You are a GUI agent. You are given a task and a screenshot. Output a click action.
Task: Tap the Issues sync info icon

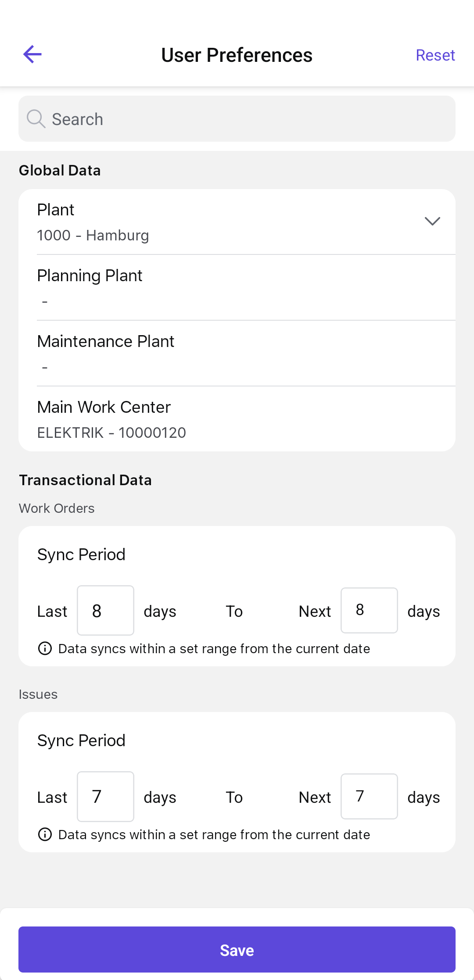click(x=45, y=834)
